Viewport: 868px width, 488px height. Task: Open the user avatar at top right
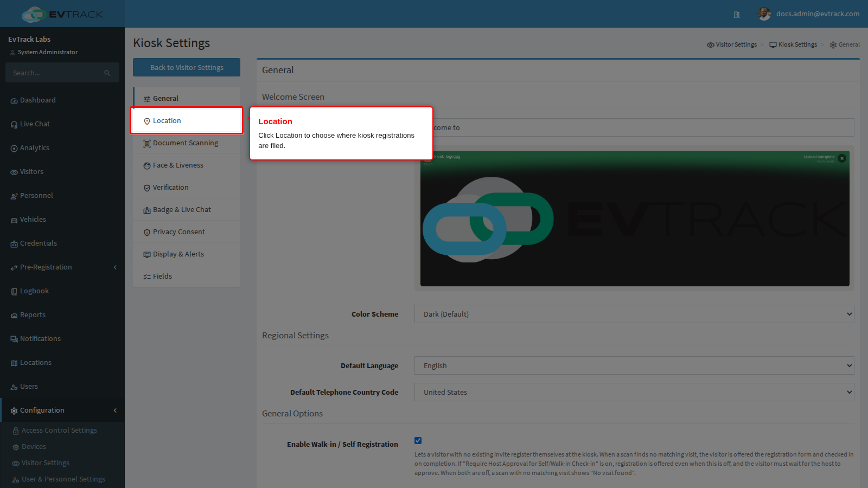pos(764,14)
